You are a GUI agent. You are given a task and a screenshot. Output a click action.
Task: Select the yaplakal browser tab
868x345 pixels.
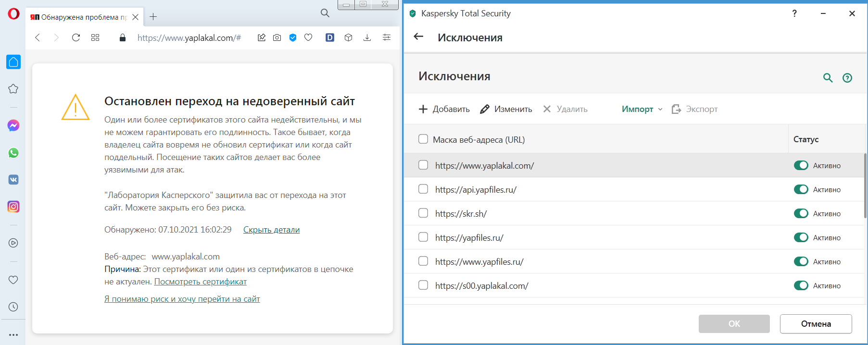pyautogui.click(x=79, y=17)
